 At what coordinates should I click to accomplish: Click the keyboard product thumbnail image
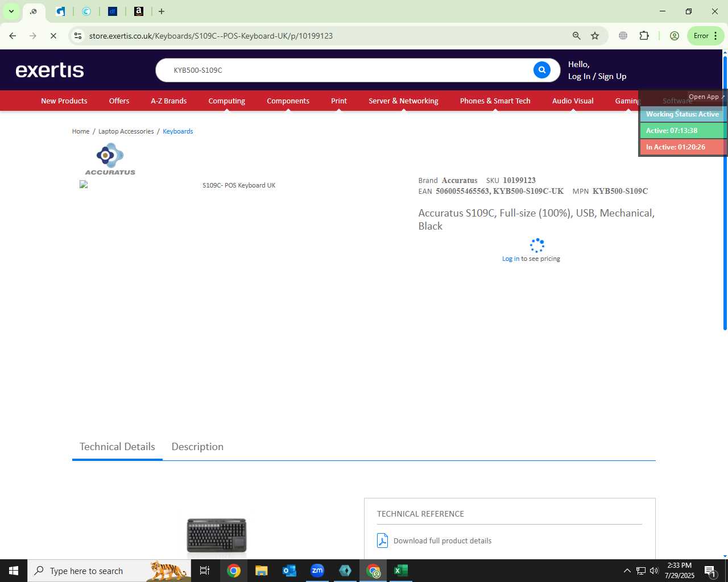pos(217,535)
